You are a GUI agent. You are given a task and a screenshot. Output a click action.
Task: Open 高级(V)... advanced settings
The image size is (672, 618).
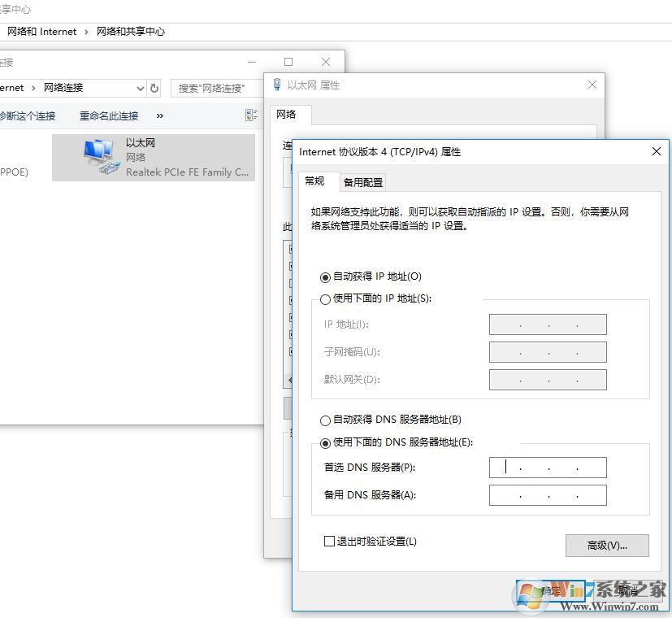[607, 545]
